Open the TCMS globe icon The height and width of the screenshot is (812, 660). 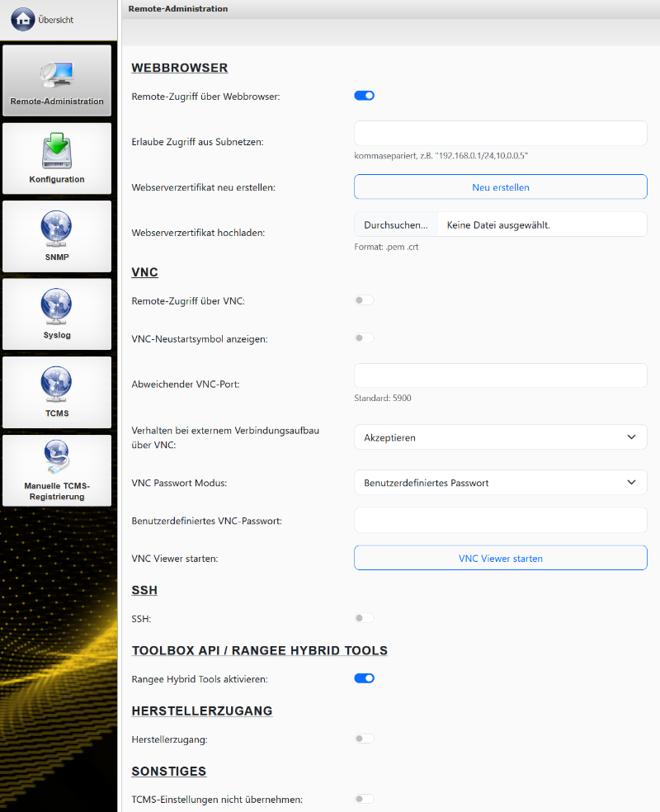[x=57, y=384]
